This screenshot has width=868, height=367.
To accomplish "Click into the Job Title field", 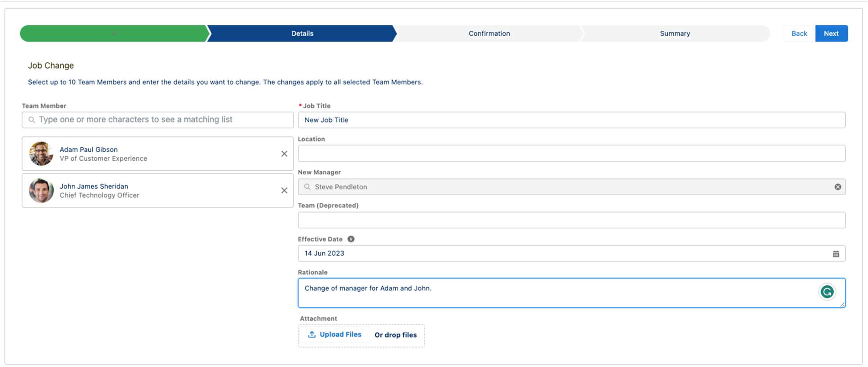I will pos(571,120).
